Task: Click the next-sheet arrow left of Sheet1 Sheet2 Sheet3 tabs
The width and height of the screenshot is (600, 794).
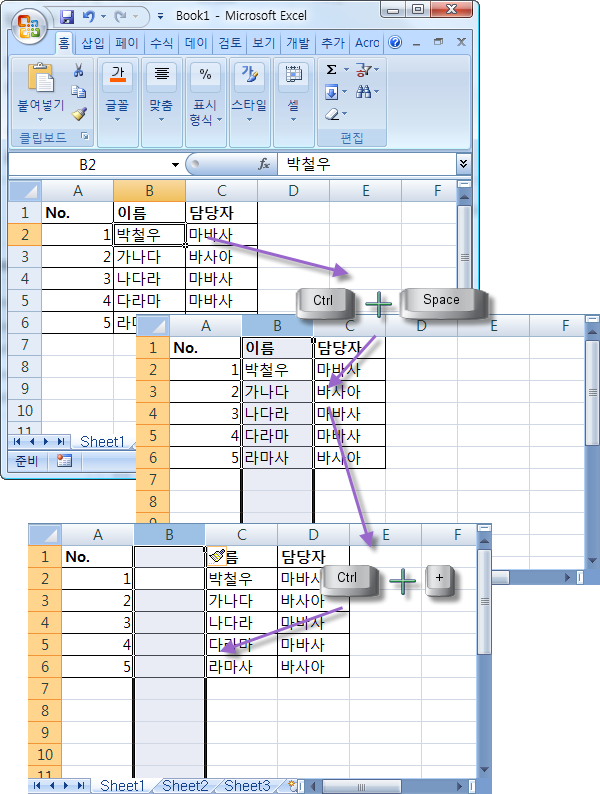Action: point(66,786)
